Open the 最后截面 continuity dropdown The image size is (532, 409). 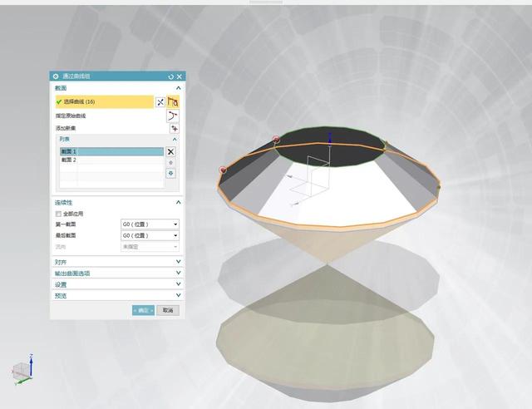click(150, 235)
